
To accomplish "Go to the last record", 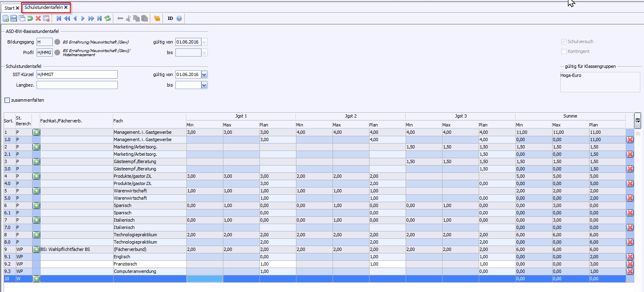I will [99, 18].
